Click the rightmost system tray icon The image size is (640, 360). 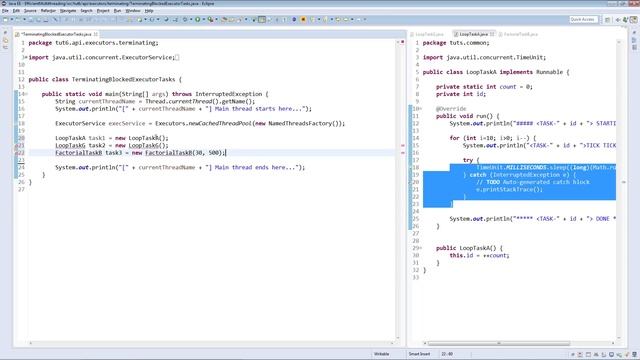[x=635, y=355]
